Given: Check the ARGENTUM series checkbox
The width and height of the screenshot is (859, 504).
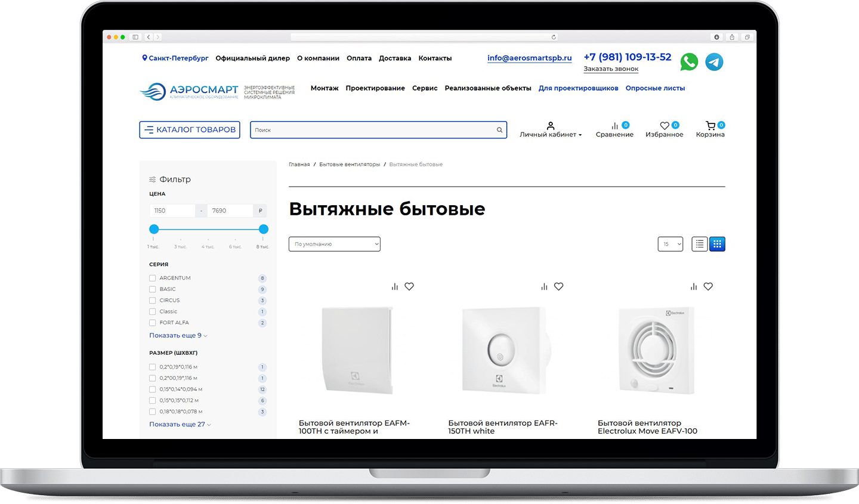Looking at the screenshot, I should click(x=152, y=278).
